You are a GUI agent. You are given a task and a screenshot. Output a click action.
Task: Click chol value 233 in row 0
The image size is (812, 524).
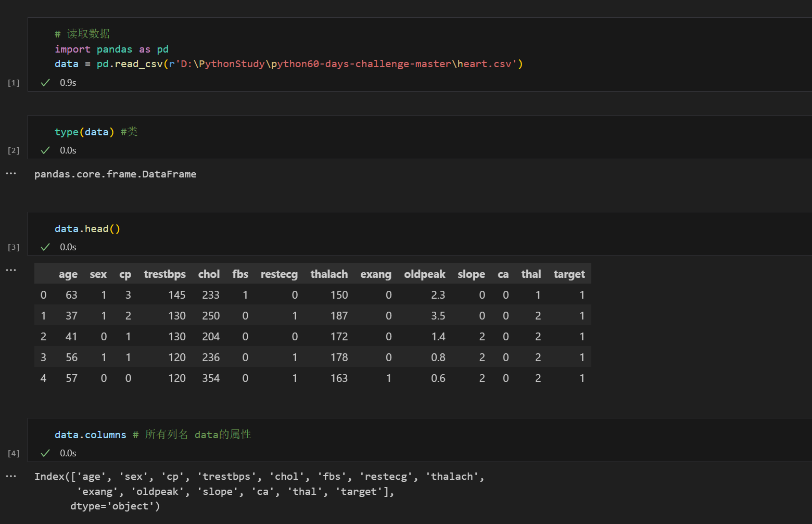click(211, 295)
